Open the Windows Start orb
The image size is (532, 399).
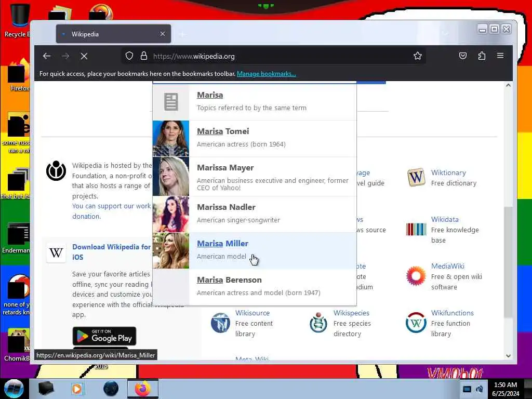[x=14, y=389]
